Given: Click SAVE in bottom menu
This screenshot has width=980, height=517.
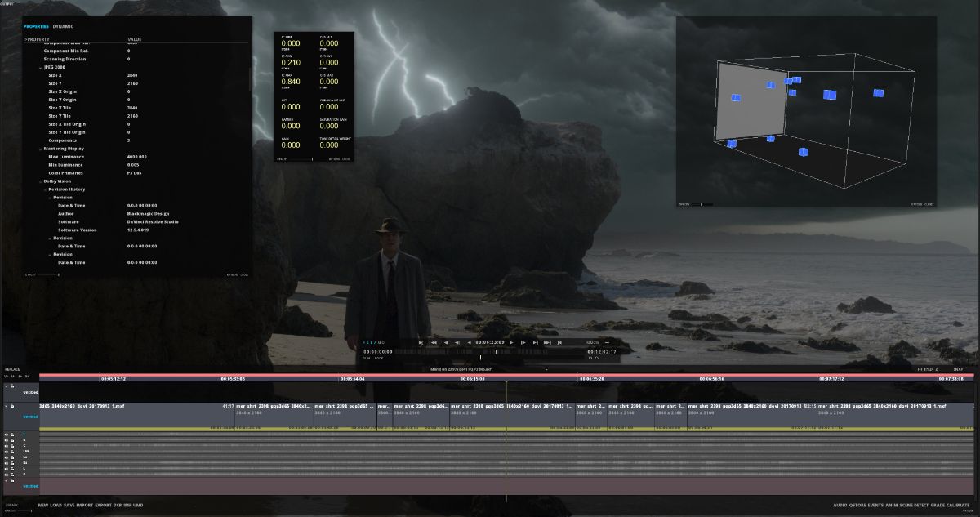Looking at the screenshot, I should (69, 506).
